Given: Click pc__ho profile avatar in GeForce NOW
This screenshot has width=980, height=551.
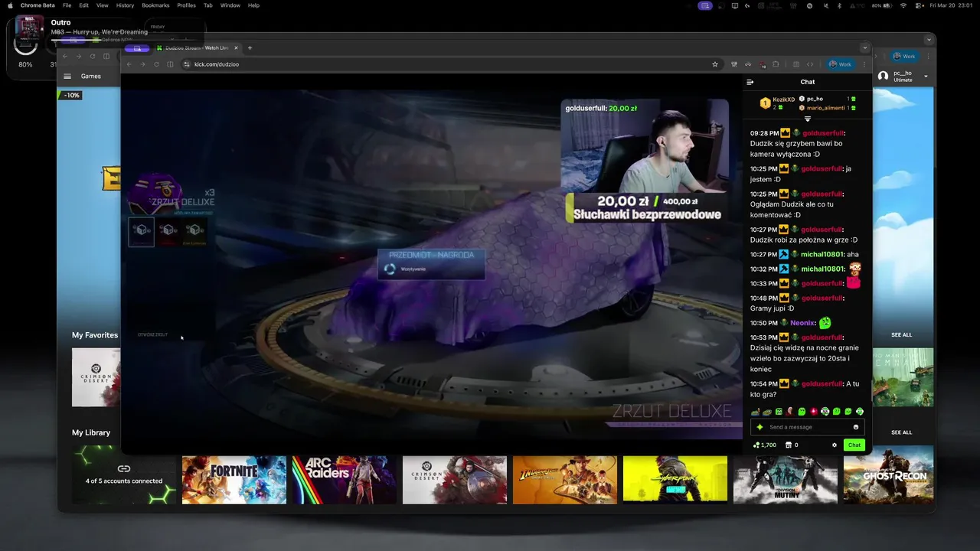Looking at the screenshot, I should (883, 76).
